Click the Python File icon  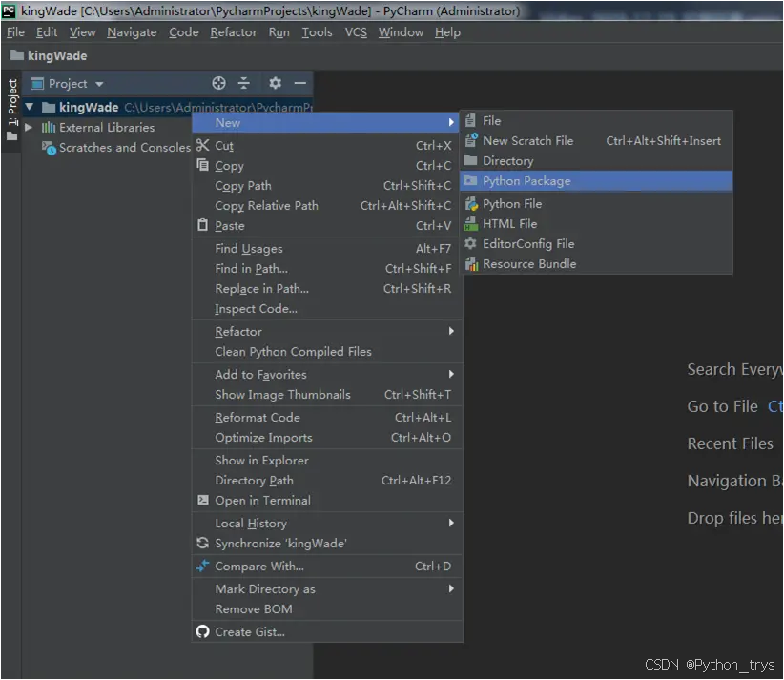pyautogui.click(x=471, y=204)
